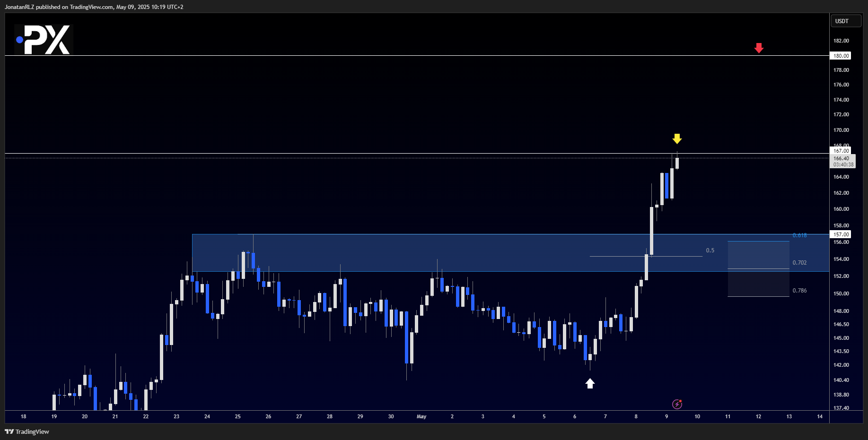Open the TradingView logo link
Screen dimensions: 868x440
click(27, 431)
